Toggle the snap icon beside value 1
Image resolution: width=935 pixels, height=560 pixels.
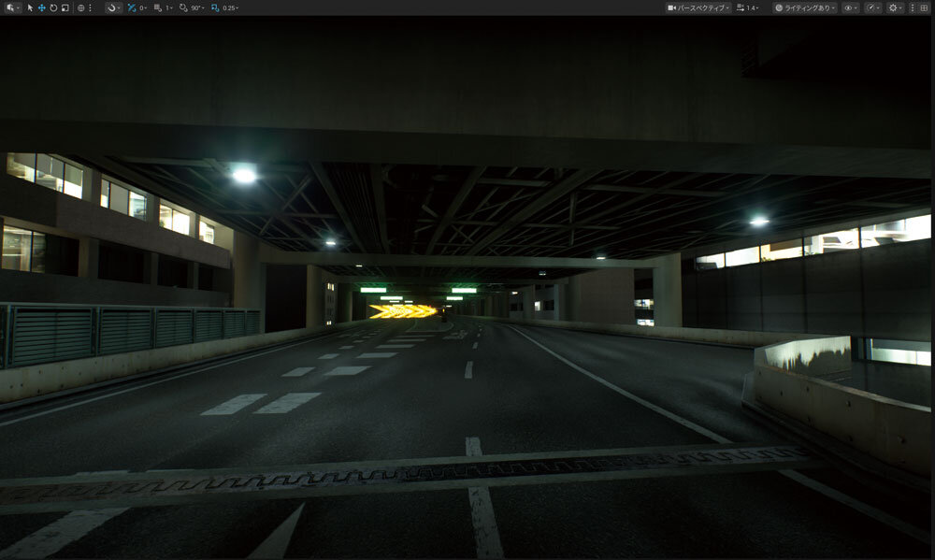tap(158, 7)
